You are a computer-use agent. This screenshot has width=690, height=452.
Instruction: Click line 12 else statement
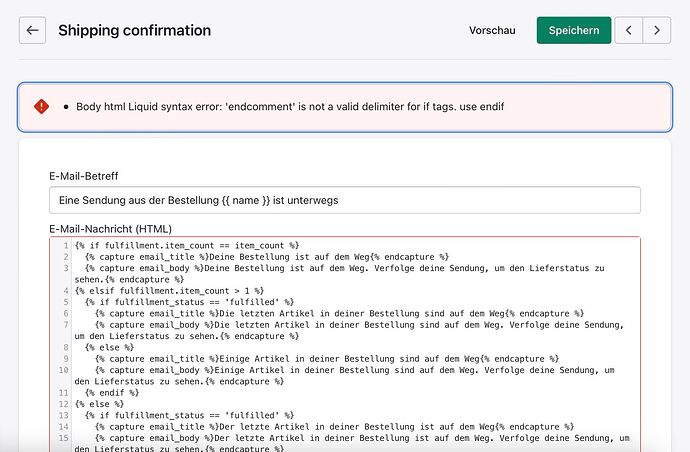[x=99, y=404]
